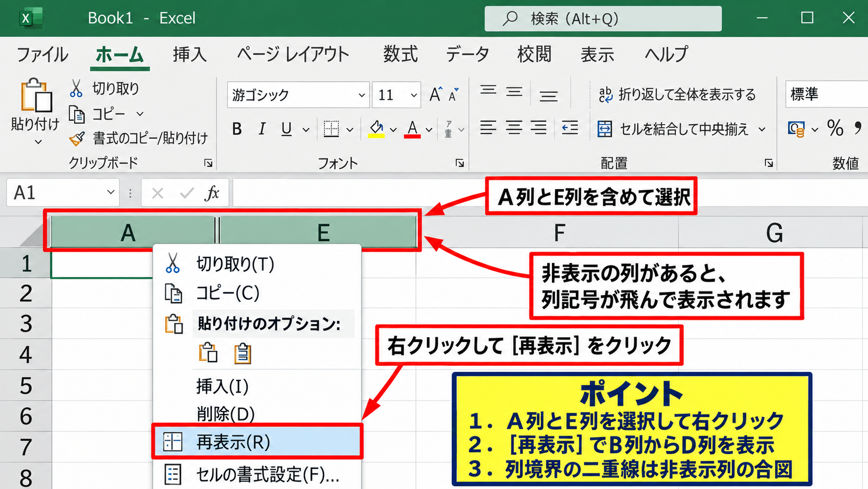Click the Copy icon in ribbon
Image resolution: width=868 pixels, height=489 pixels.
[77, 114]
